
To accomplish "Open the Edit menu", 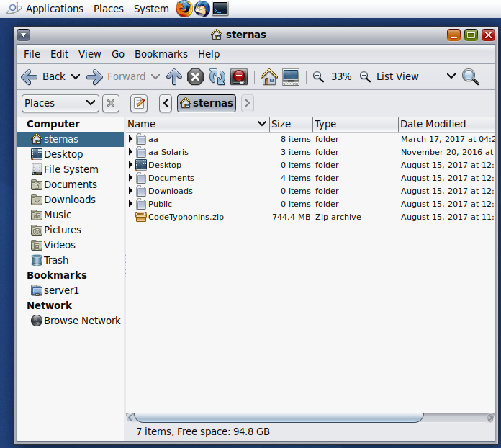I will [x=60, y=54].
